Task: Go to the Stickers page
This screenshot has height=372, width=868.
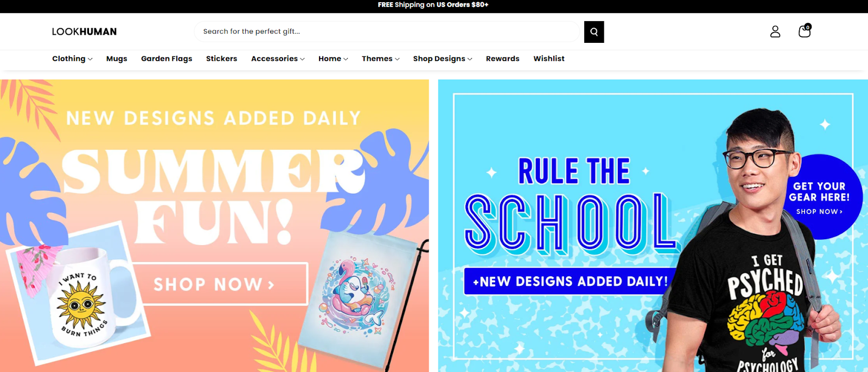Action: coord(221,59)
